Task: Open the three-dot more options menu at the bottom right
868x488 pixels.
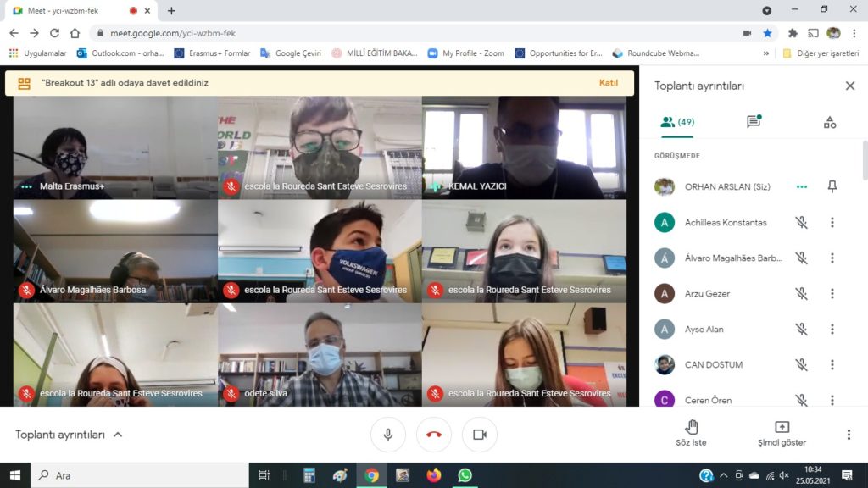Action: click(848, 435)
